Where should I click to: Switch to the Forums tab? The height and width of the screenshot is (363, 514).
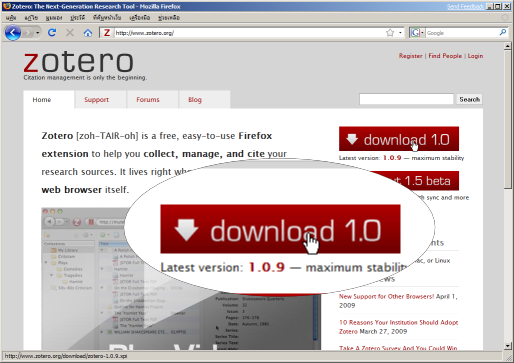pos(152,99)
